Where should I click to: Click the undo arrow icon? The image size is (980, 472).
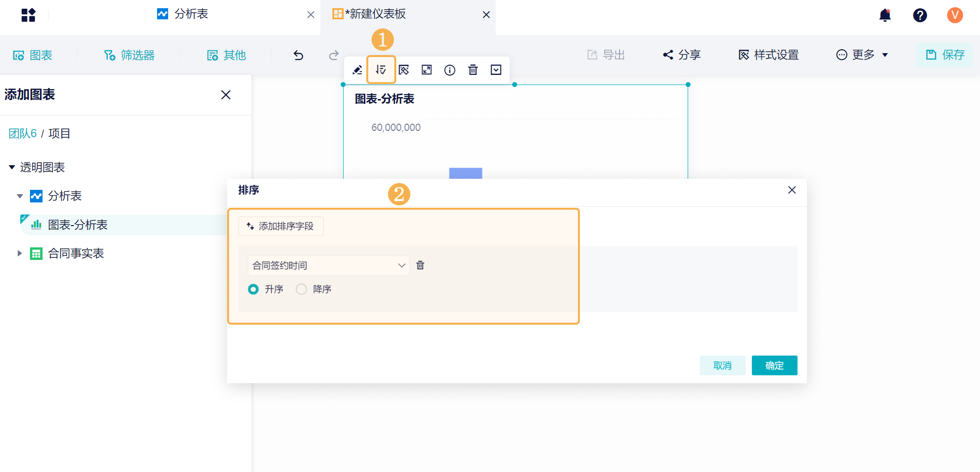298,55
